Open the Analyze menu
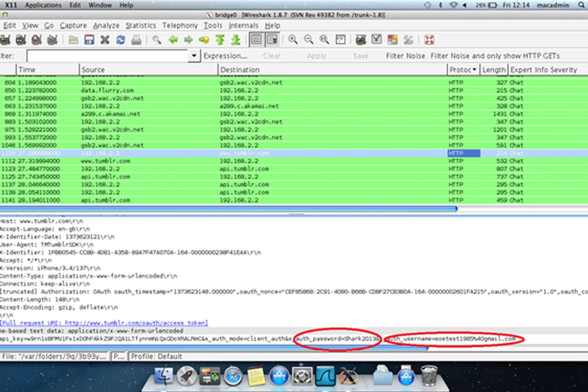Image resolution: width=588 pixels, height=392 pixels. [x=106, y=25]
